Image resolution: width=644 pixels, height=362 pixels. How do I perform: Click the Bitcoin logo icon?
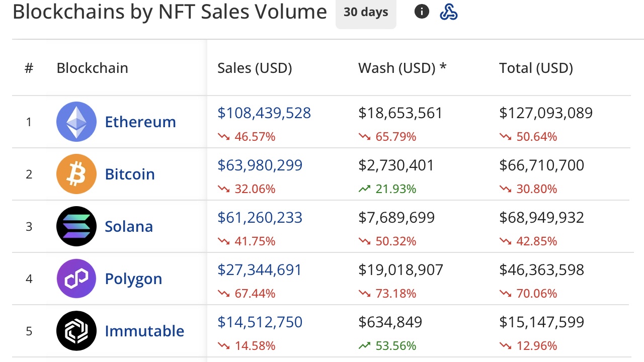[x=76, y=174]
